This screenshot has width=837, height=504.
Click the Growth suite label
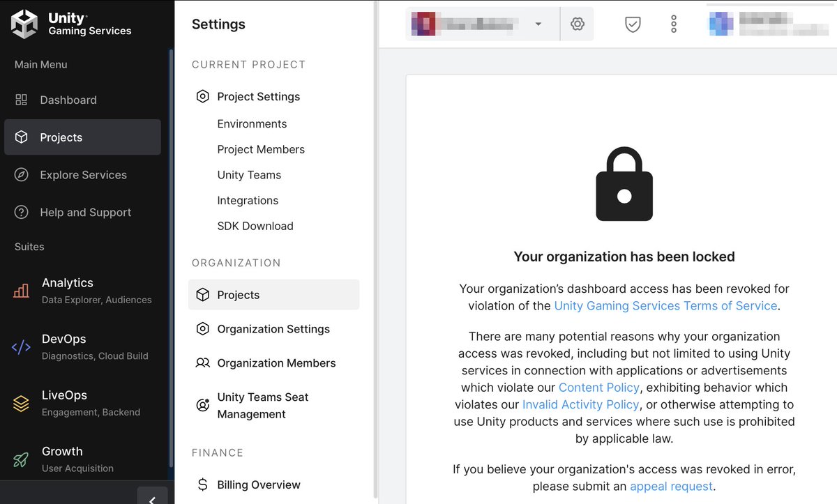coord(62,452)
